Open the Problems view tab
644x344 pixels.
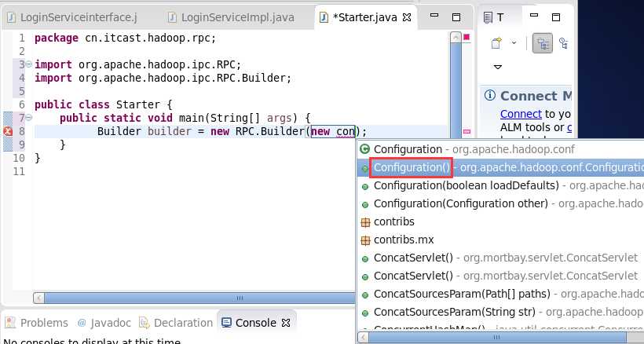pos(36,323)
